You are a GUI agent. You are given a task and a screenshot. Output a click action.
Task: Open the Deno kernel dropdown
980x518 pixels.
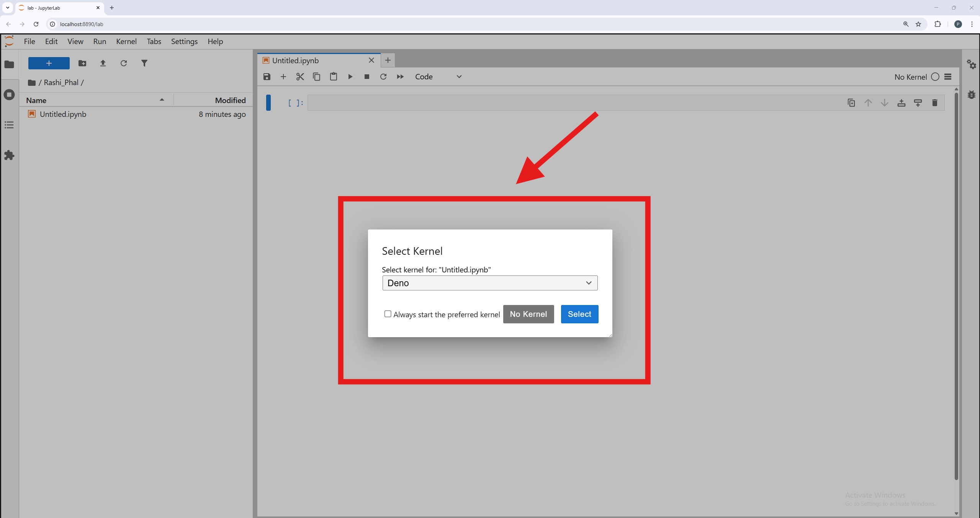pos(489,283)
